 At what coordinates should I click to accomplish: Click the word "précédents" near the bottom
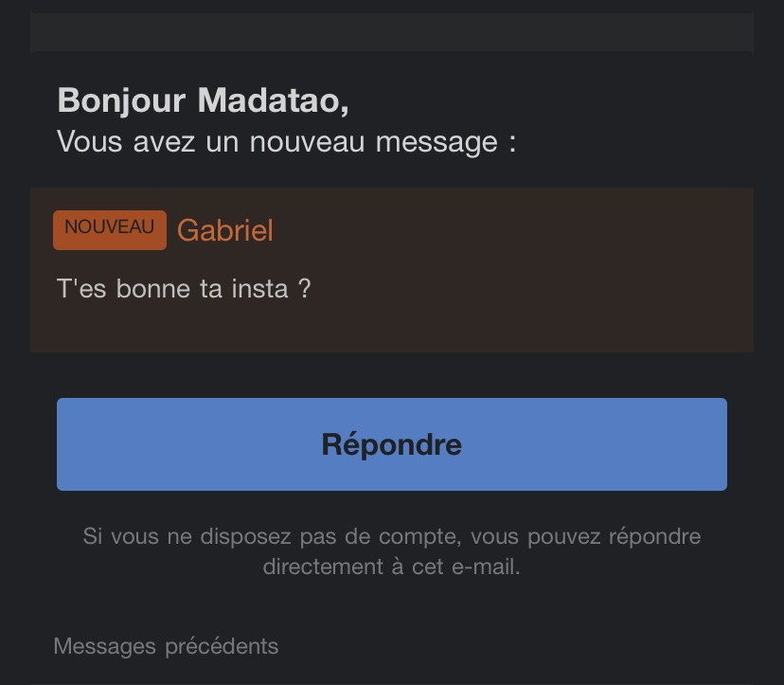(222, 646)
